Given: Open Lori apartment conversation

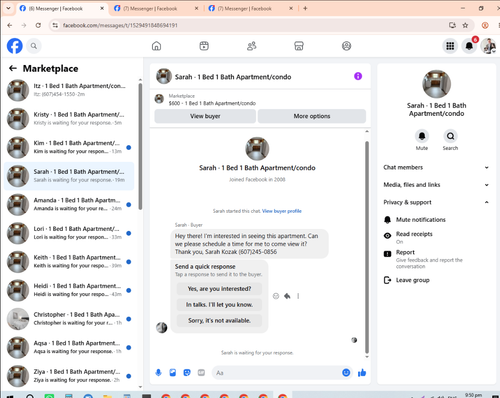Looking at the screenshot, I should [x=69, y=233].
